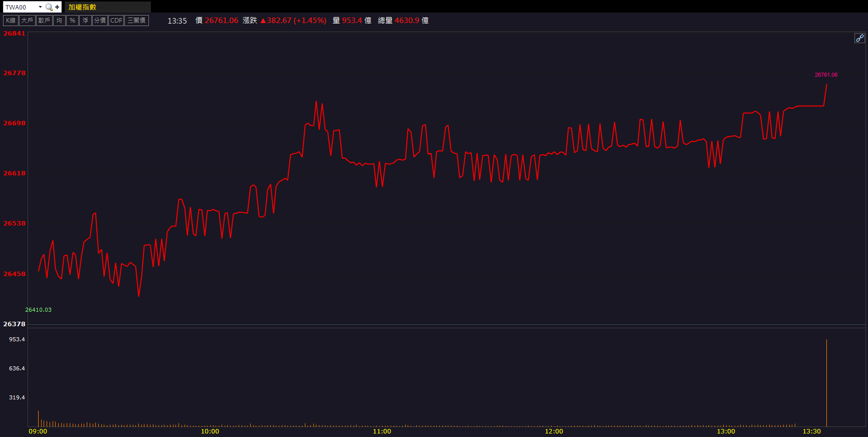Toggle the 大戶 large-trader button
This screenshot has width=868, height=437.
(x=27, y=21)
